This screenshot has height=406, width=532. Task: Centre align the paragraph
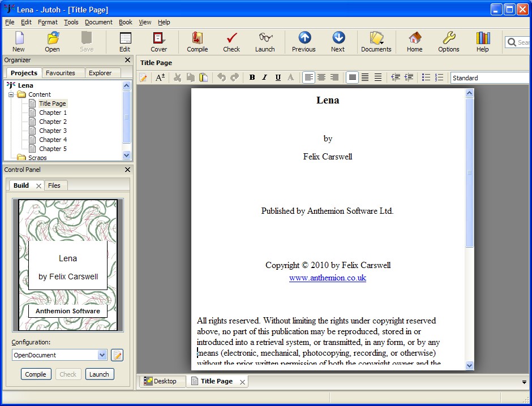coord(321,77)
